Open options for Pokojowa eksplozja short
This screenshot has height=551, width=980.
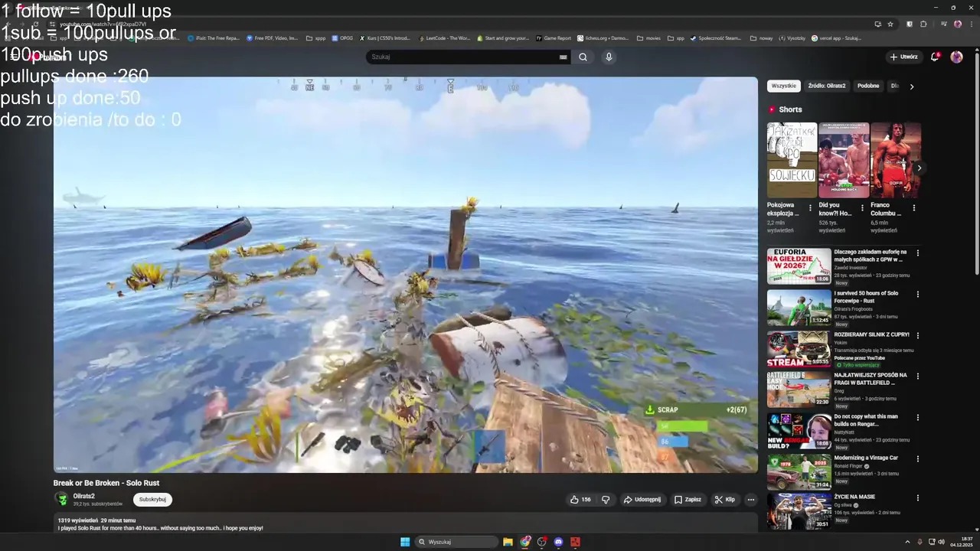point(810,207)
